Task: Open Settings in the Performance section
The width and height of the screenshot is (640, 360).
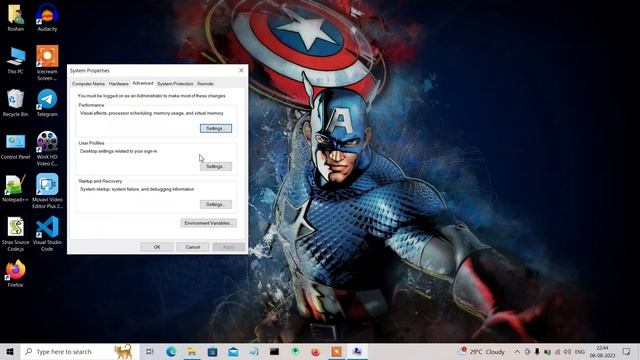Action: click(x=216, y=129)
